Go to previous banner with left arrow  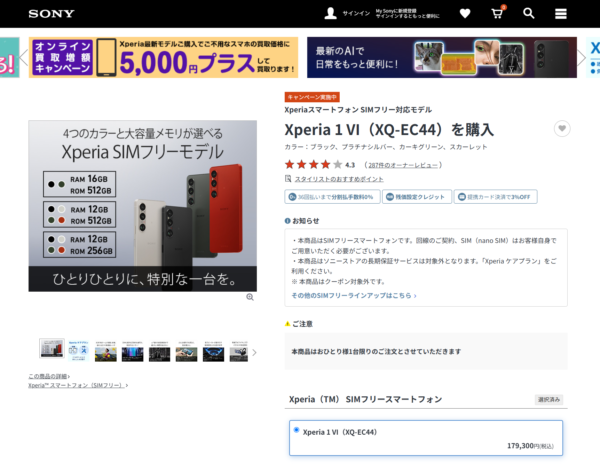point(23,57)
